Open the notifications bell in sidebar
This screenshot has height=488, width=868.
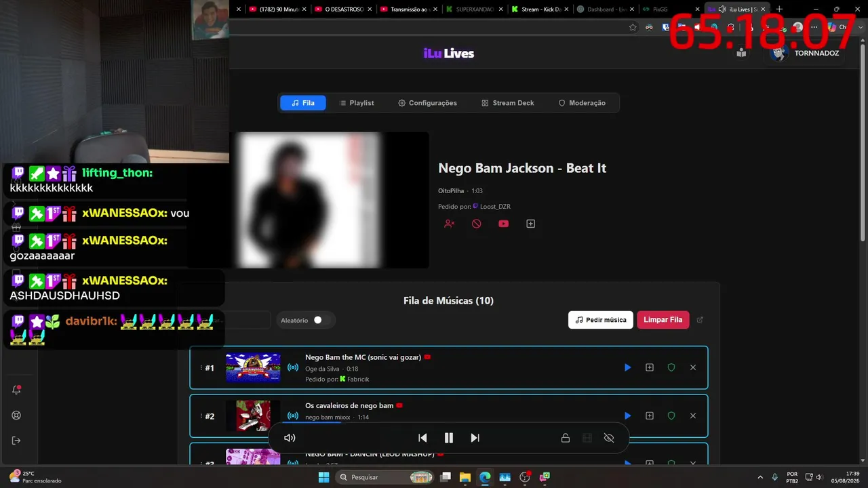coord(16,390)
